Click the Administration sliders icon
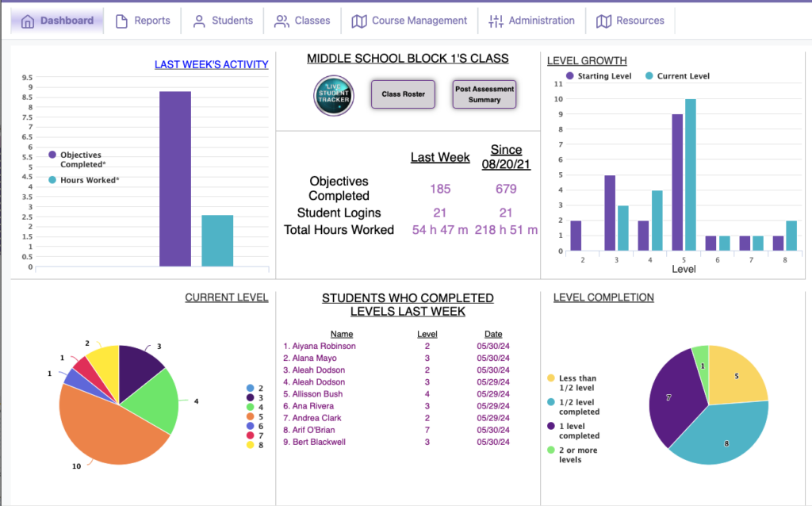This screenshot has height=506, width=812. [496, 21]
